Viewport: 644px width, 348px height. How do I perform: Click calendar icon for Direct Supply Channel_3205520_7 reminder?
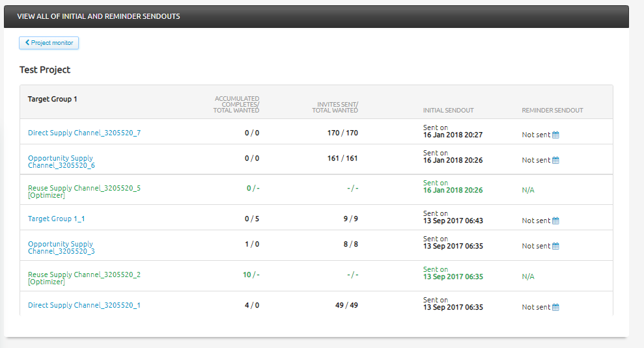click(x=555, y=135)
